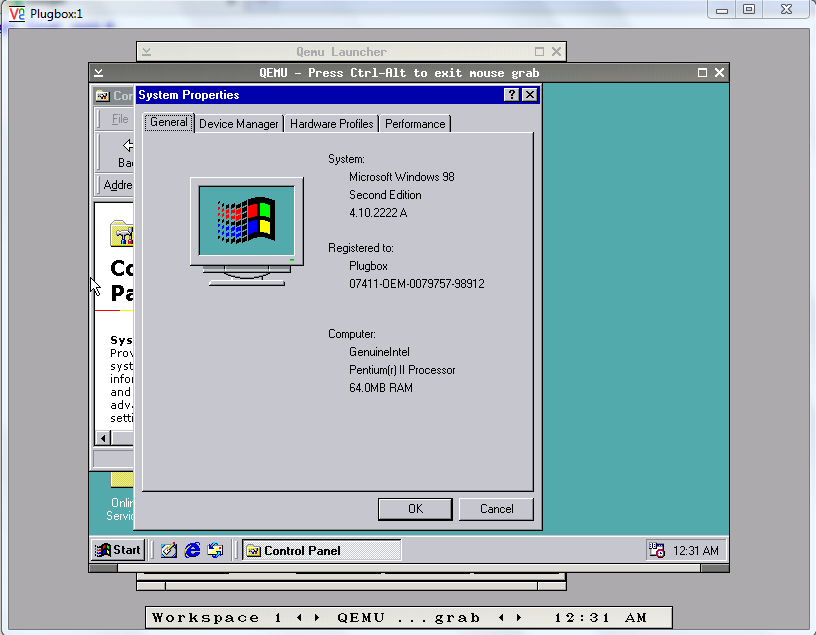Click the registered name Plugbox
This screenshot has height=635, width=816.
pyautogui.click(x=368, y=266)
